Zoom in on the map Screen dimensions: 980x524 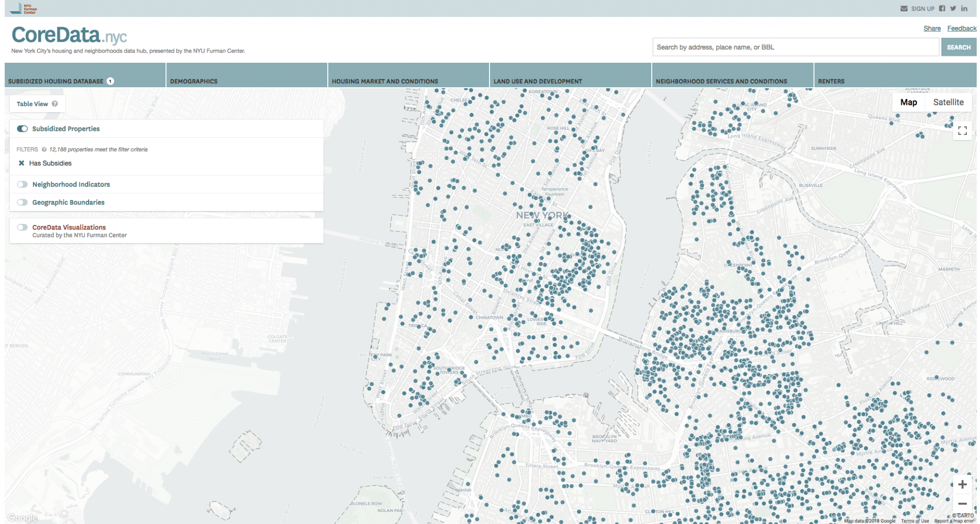pos(962,484)
